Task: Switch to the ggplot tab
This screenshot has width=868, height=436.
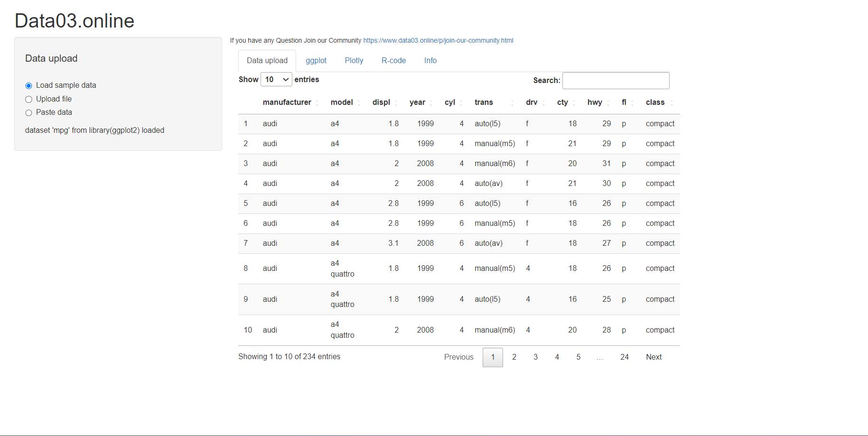Action: [x=316, y=61]
